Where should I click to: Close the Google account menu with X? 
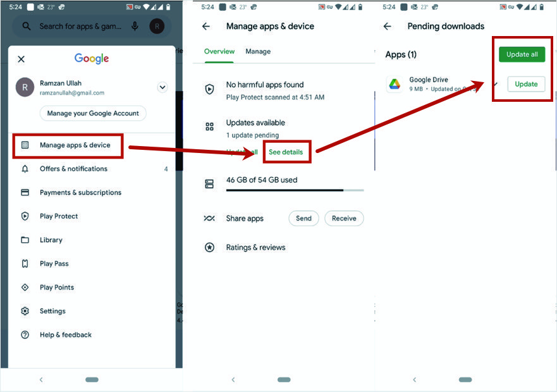[x=21, y=59]
